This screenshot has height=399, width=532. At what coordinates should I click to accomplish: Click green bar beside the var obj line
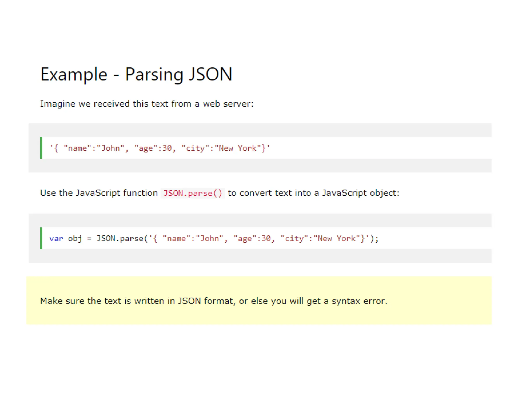[x=41, y=238]
